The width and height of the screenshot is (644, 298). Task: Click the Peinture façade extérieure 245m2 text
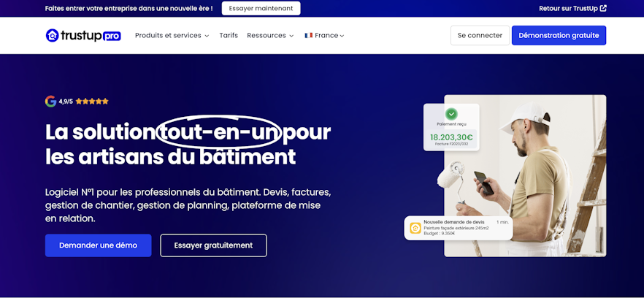point(456,228)
